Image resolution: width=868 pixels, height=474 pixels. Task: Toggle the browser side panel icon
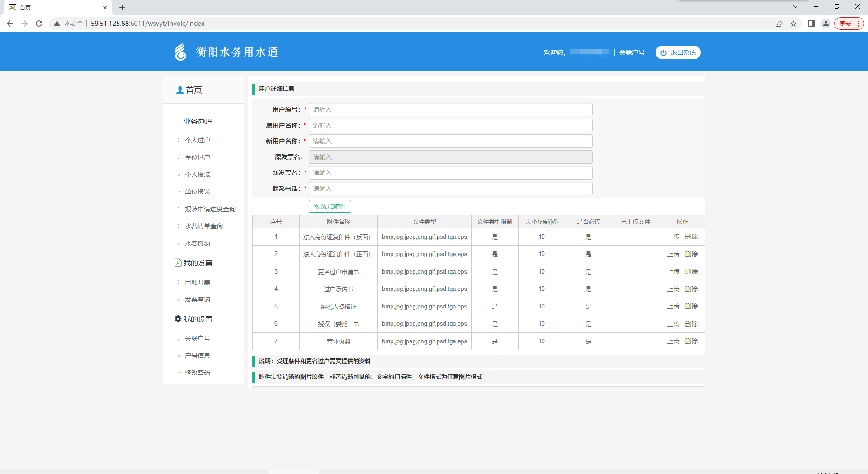(x=811, y=24)
